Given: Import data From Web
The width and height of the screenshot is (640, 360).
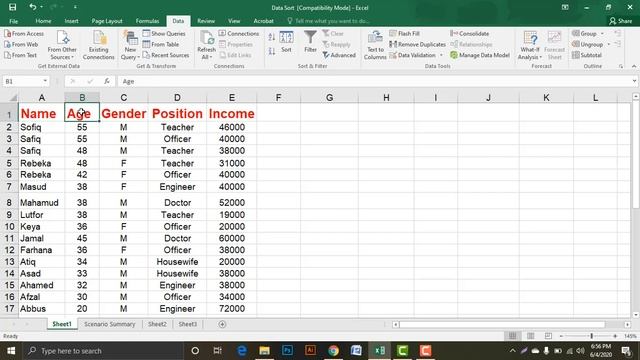Looking at the screenshot, I should 21,44.
